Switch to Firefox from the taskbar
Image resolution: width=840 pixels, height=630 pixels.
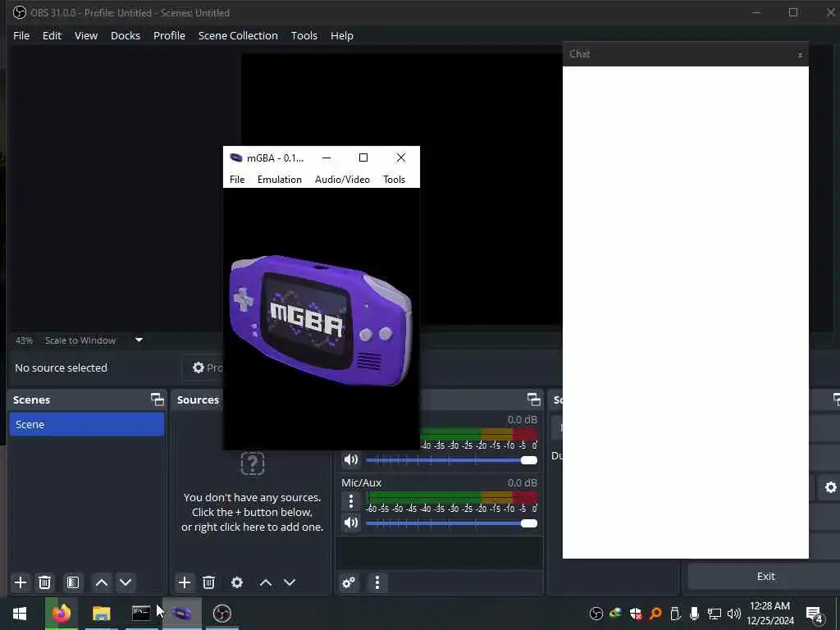61,614
